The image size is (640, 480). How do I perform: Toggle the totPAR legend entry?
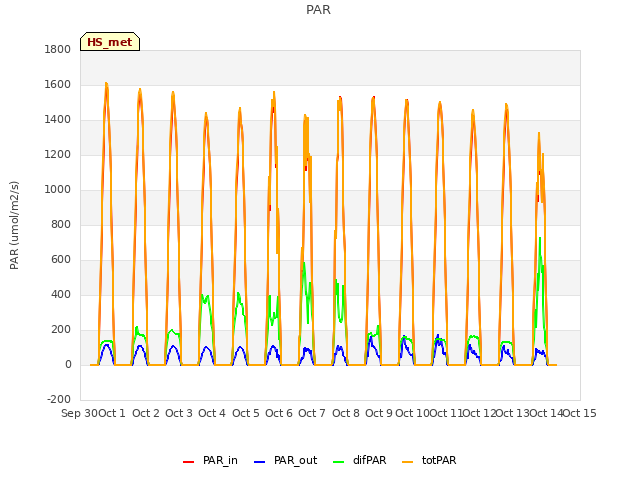point(429,460)
